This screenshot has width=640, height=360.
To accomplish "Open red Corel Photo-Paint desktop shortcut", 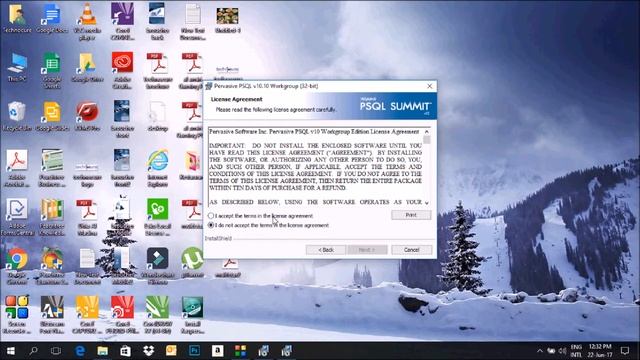I will [122, 315].
